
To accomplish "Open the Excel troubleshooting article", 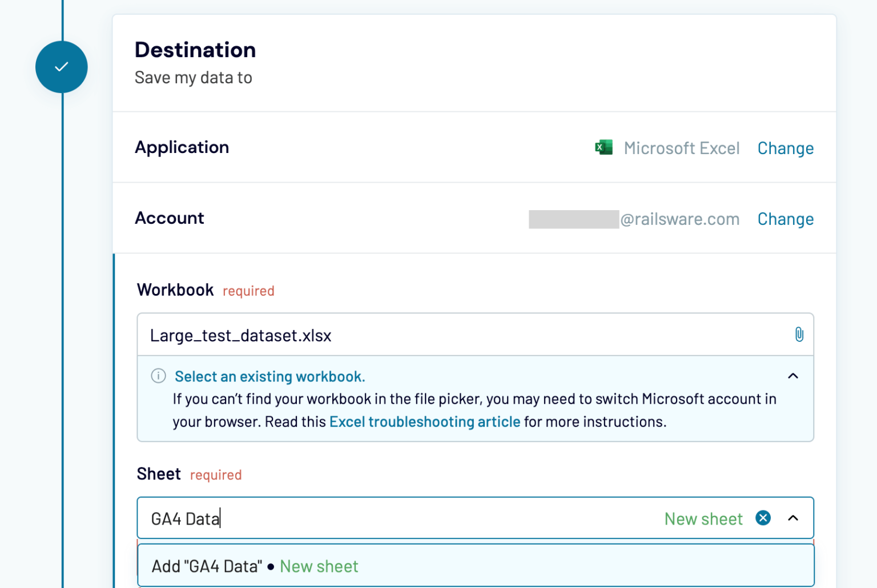I will [425, 421].
